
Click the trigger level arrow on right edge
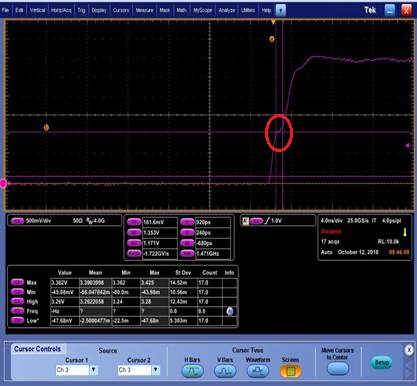408,145
